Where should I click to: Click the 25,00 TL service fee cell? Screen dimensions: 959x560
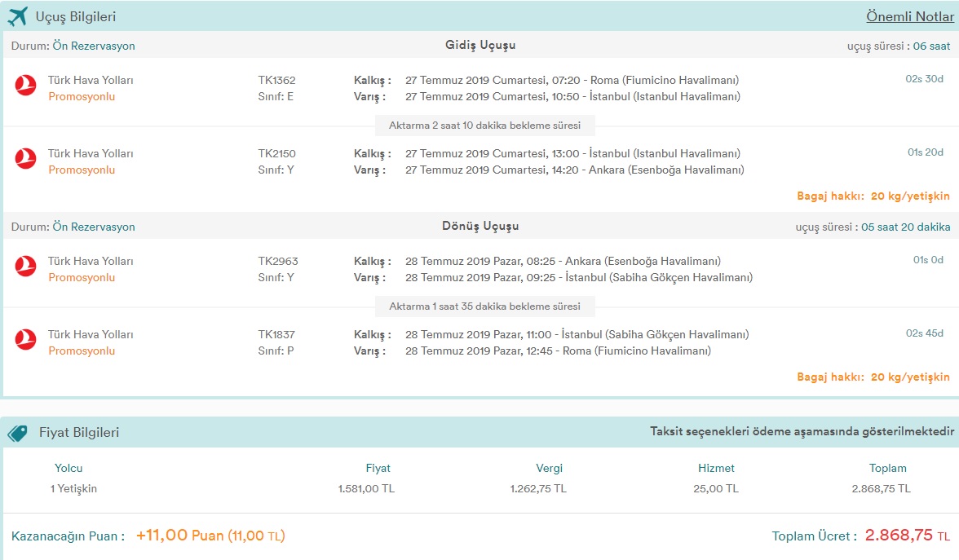716,489
